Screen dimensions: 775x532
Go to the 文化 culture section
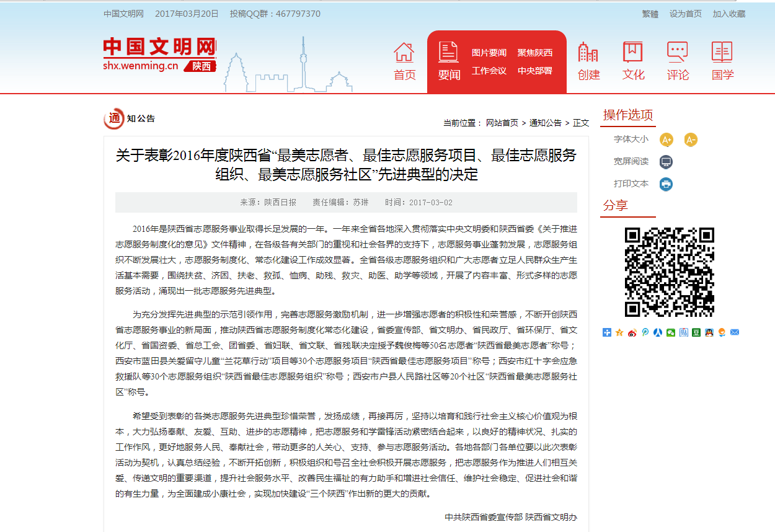pos(633,61)
